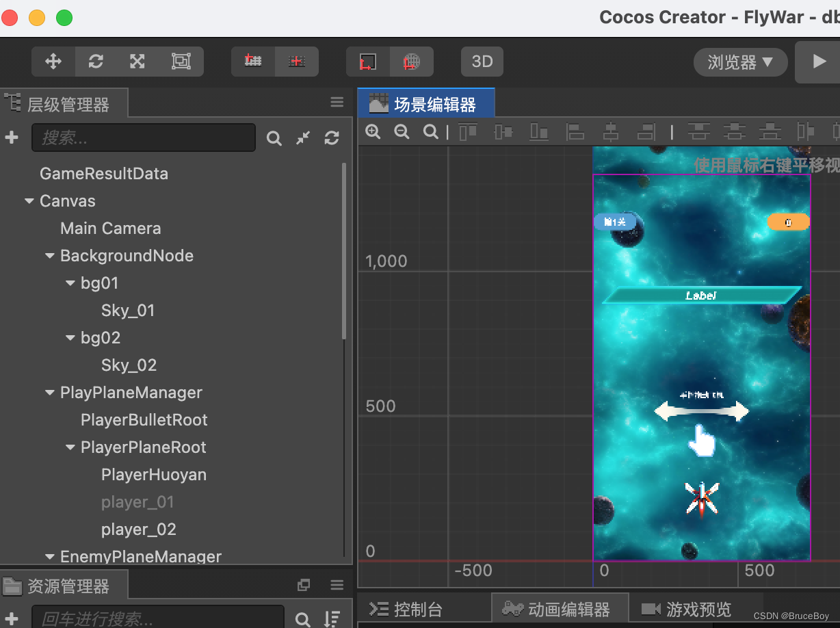Viewport: 840px width, 628px height.
Task: Click the add node plus button in hierarchy
Action: point(12,138)
